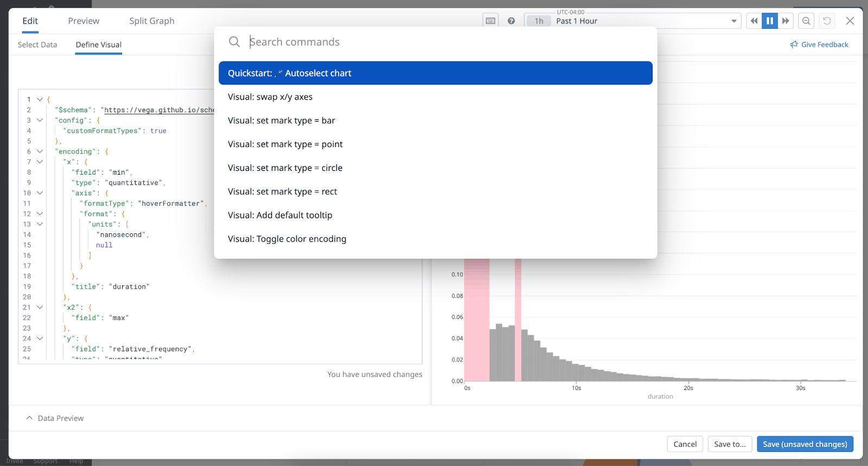
Task: Choose "Visual: swap x/y axes" command
Action: click(x=270, y=97)
